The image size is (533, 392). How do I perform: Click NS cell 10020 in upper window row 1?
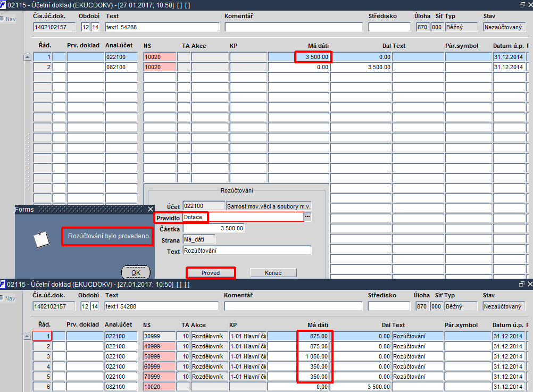160,57
